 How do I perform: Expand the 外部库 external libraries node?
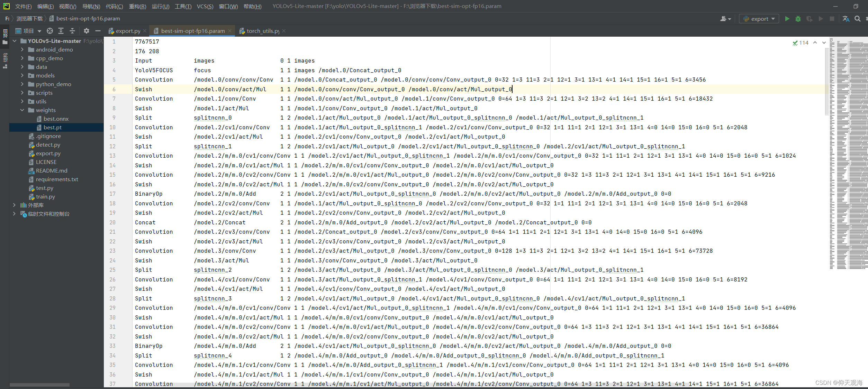point(14,205)
